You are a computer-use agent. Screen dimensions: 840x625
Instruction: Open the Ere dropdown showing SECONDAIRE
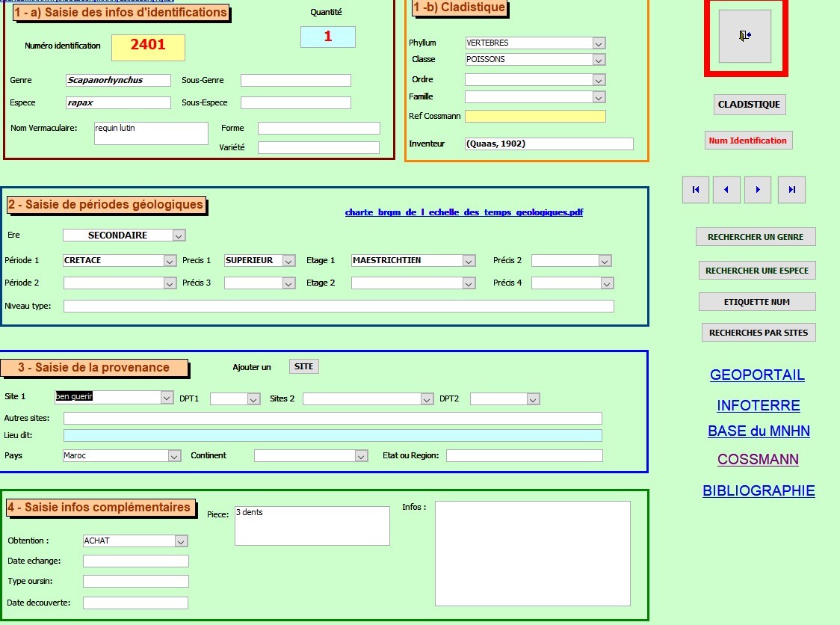click(179, 235)
